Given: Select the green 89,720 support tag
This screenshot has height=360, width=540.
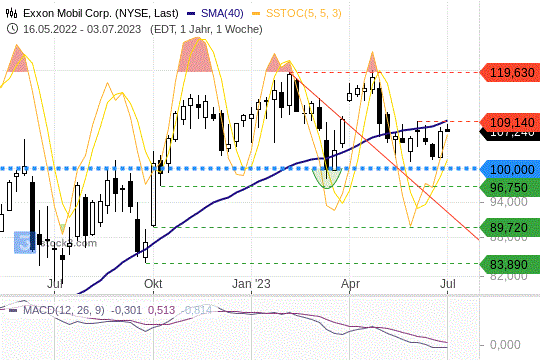Looking at the screenshot, I should [509, 227].
